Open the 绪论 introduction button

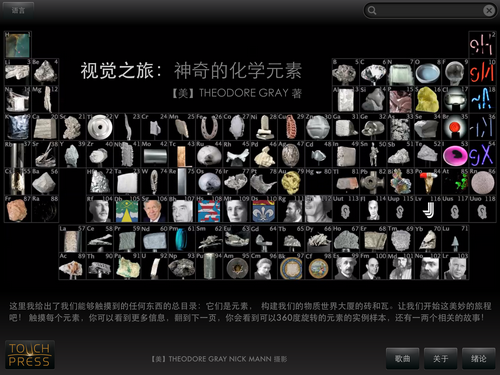479,358
